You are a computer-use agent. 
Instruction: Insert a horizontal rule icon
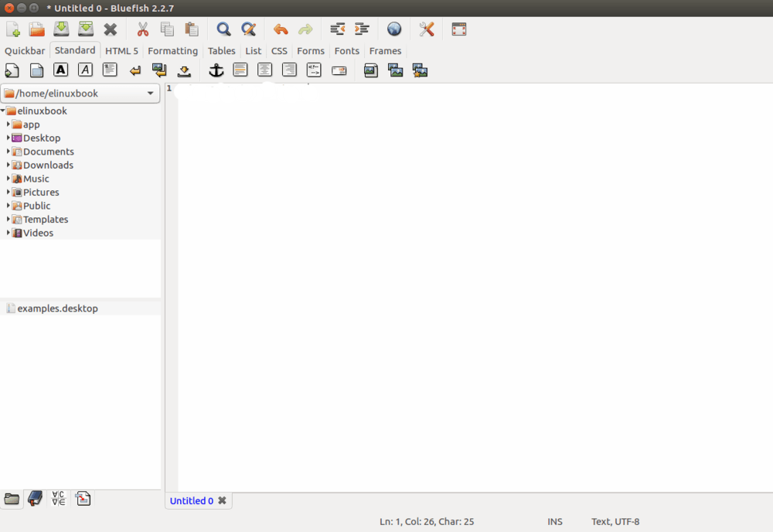coord(240,70)
